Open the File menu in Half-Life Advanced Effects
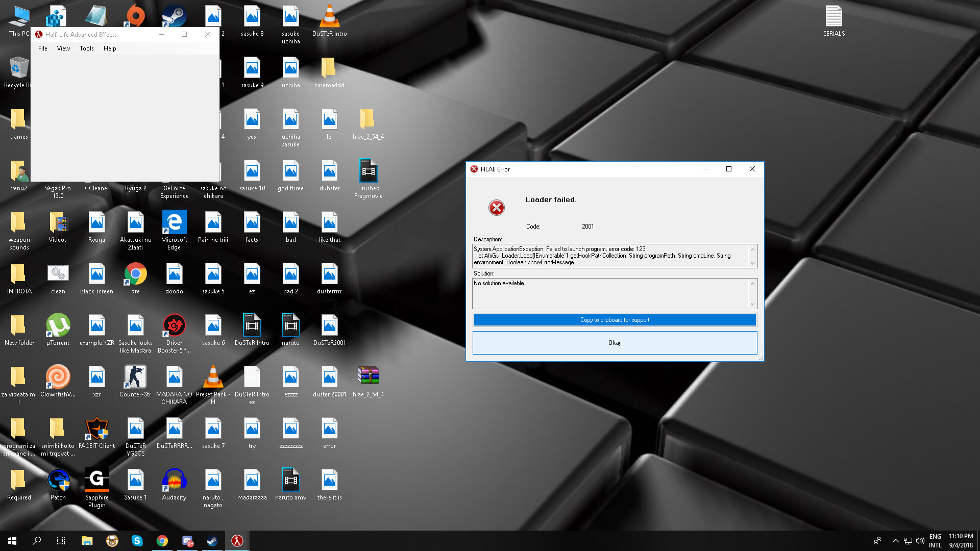980x551 pixels. 43,48
